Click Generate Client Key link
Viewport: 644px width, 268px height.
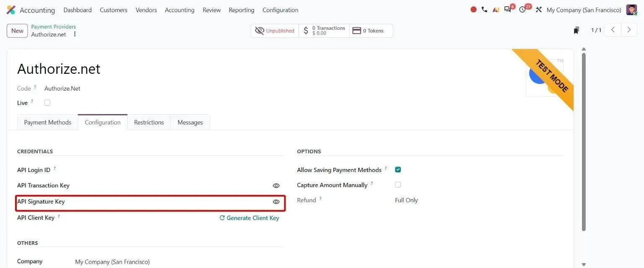click(x=249, y=218)
